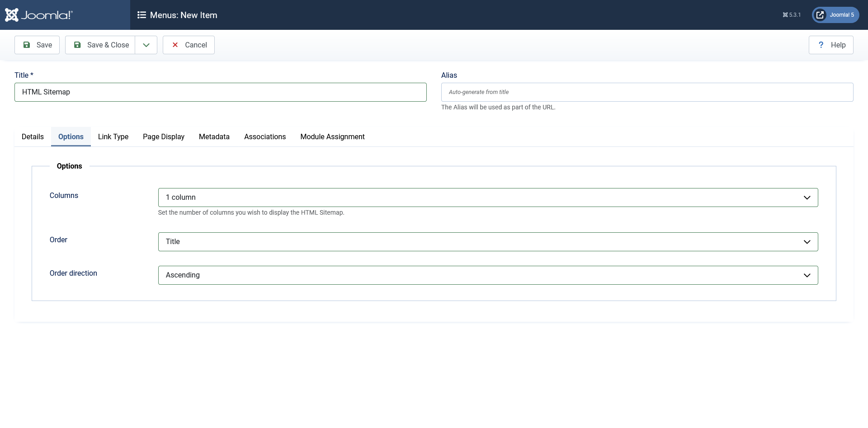
Task: Click the Columns field label
Action: click(x=64, y=195)
